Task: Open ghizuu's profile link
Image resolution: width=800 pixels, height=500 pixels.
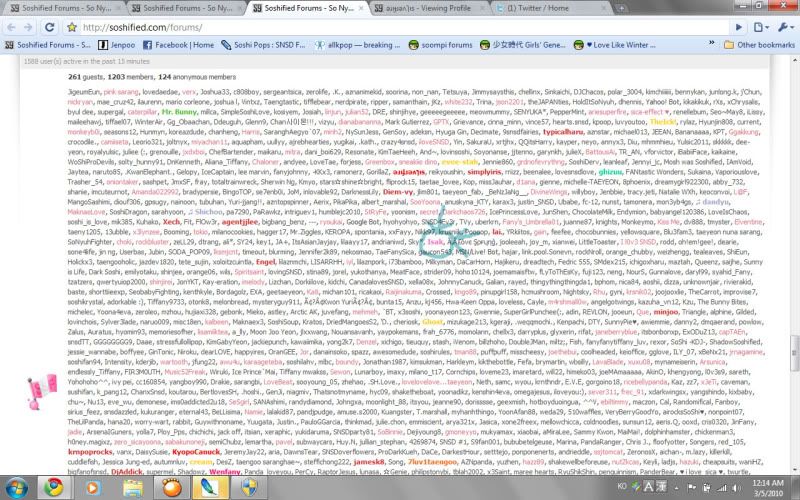Action: [x=610, y=172]
